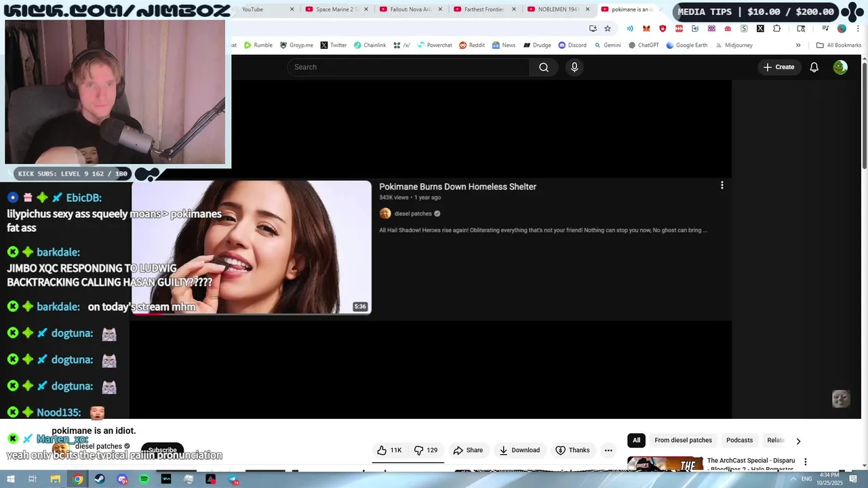Viewport: 868px width, 488px height.
Task: Open more actions ellipsis beside Thanks
Action: [x=608, y=450]
